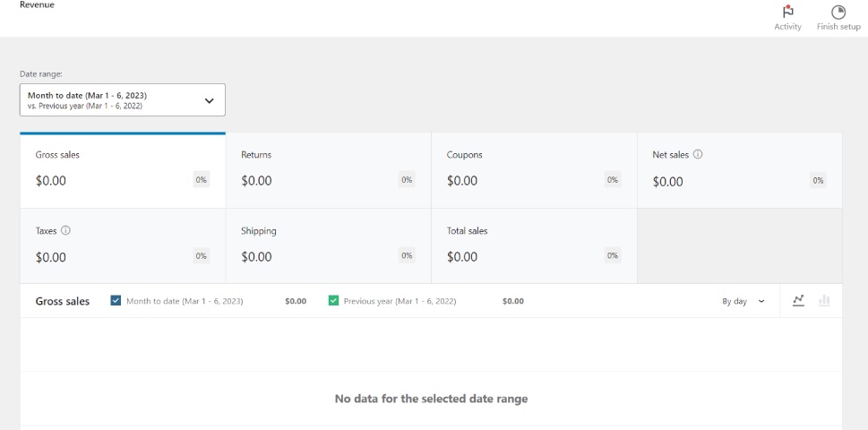Select the Total sales summary card
Screen dimensions: 868x430
(534, 245)
